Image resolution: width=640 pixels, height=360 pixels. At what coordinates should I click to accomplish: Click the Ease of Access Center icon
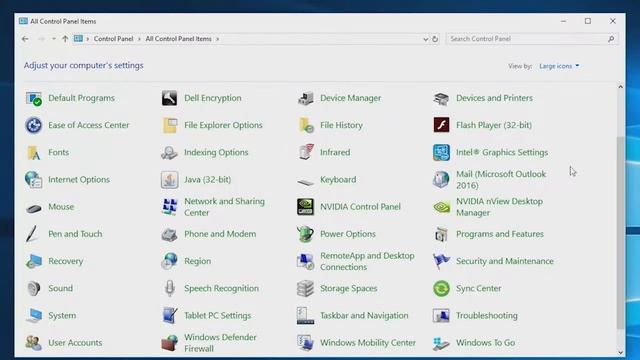(x=33, y=125)
